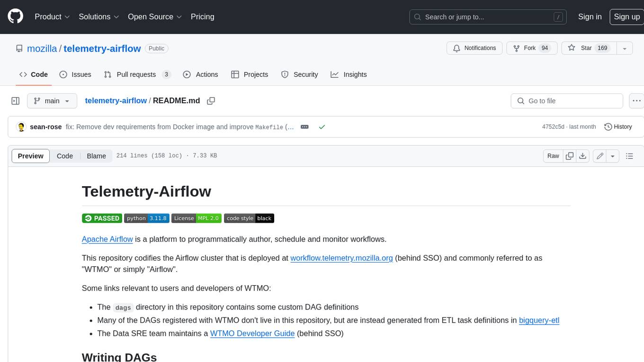This screenshot has height=362, width=644.
Task: Focus the Go to file field
Action: (567, 101)
